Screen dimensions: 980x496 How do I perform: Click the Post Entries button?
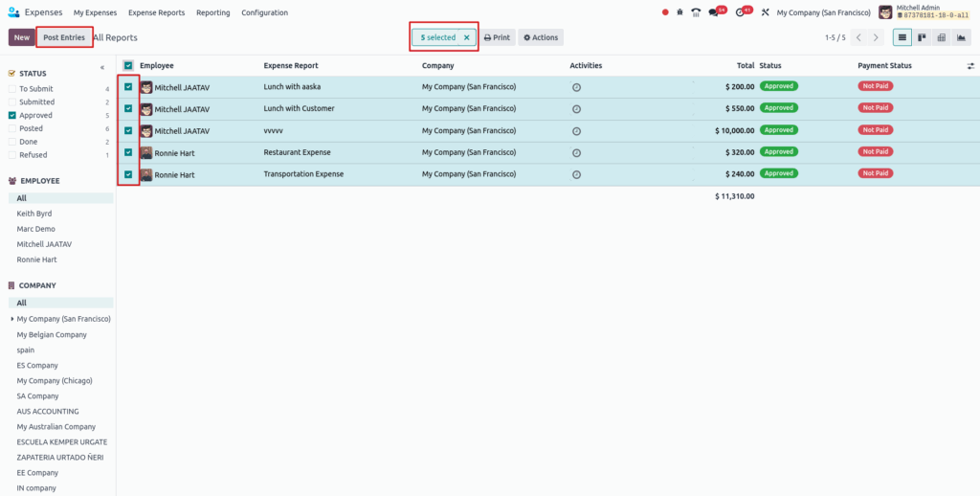tap(64, 37)
